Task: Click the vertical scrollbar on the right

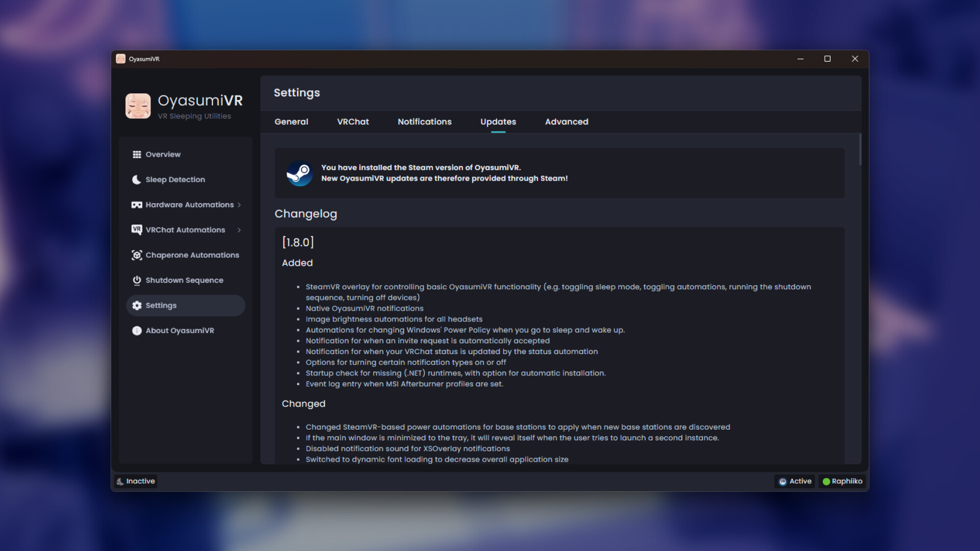Action: [x=860, y=148]
